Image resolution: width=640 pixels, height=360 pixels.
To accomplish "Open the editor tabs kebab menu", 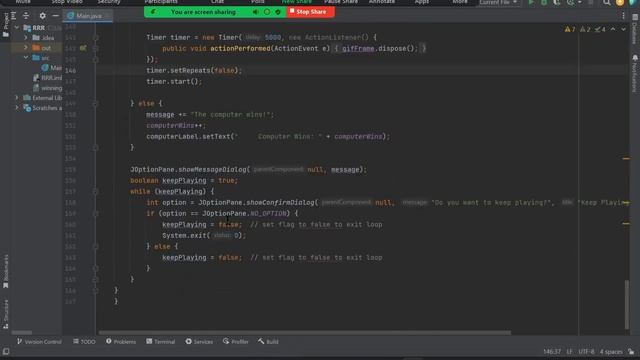I will tap(623, 16).
